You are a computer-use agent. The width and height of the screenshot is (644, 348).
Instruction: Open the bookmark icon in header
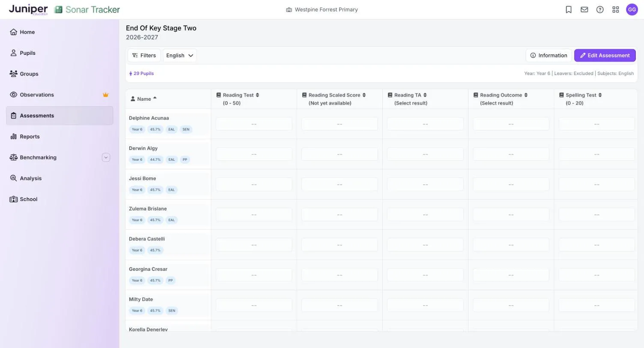coord(569,9)
